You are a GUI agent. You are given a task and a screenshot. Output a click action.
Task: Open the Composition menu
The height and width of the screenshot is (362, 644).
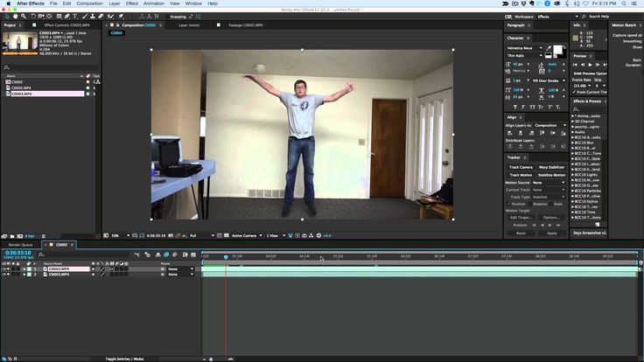pyautogui.click(x=89, y=3)
